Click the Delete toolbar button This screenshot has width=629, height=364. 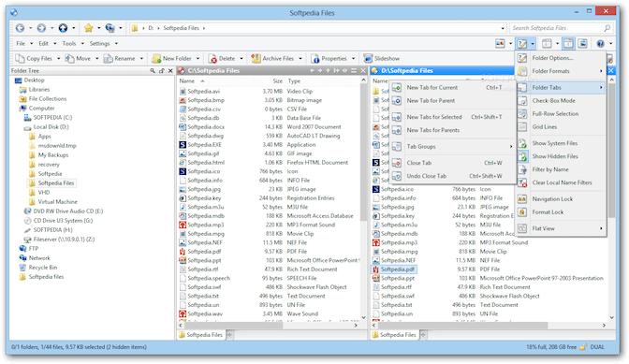pyautogui.click(x=222, y=59)
